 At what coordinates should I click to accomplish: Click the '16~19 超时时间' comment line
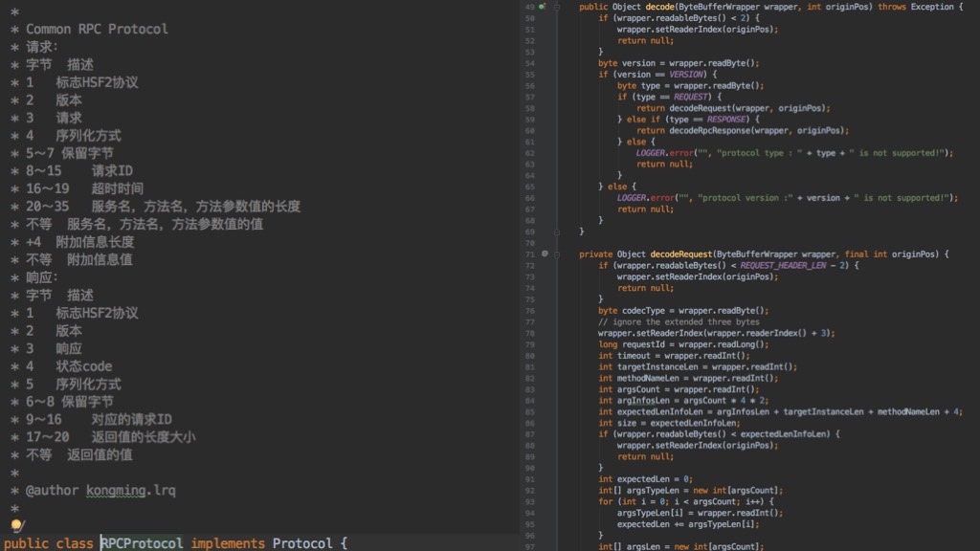tap(84, 188)
